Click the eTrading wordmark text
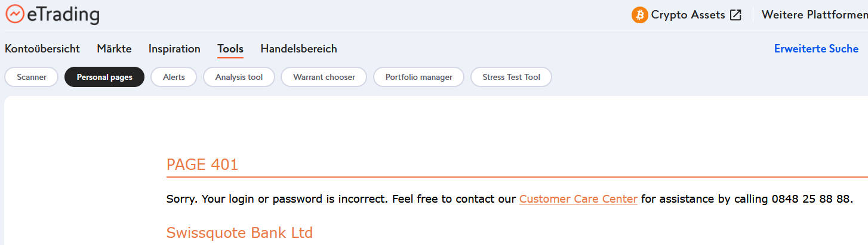The image size is (868, 245). 63,14
